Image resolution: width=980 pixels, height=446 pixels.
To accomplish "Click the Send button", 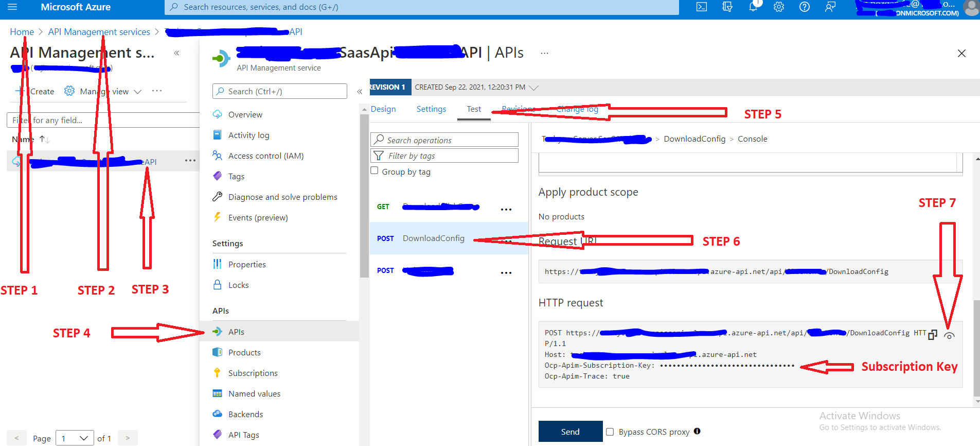I will [571, 432].
